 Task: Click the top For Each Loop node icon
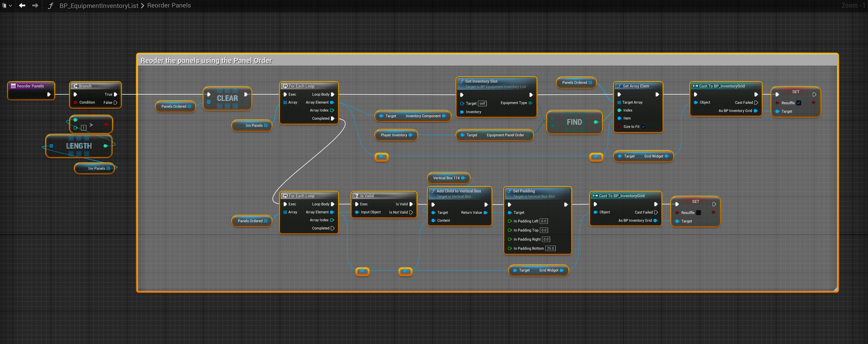click(285, 86)
